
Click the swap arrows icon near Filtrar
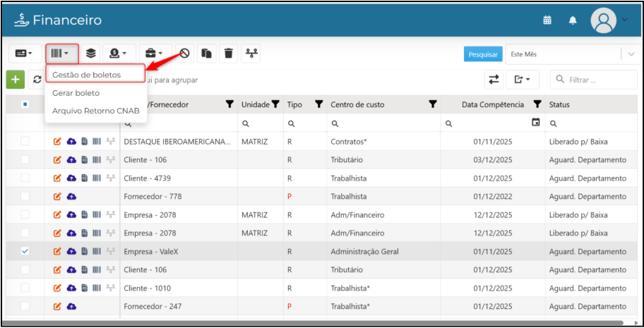[x=494, y=80]
